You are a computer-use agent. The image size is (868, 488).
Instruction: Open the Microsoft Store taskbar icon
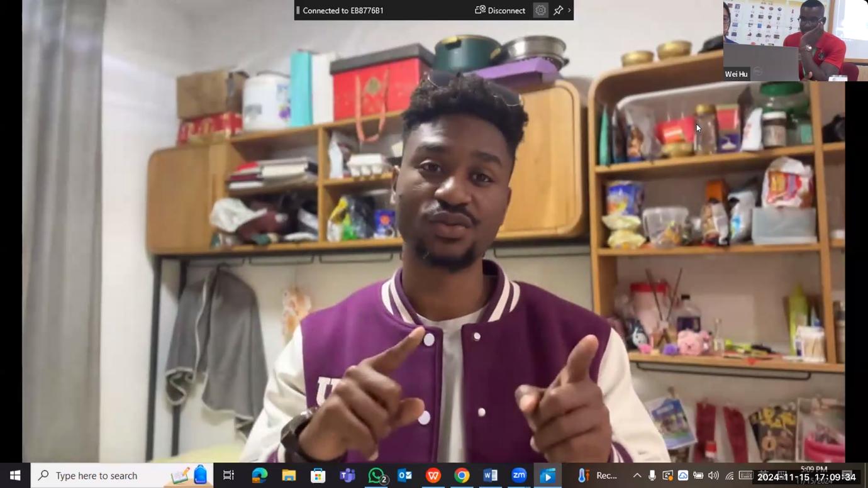(x=318, y=475)
